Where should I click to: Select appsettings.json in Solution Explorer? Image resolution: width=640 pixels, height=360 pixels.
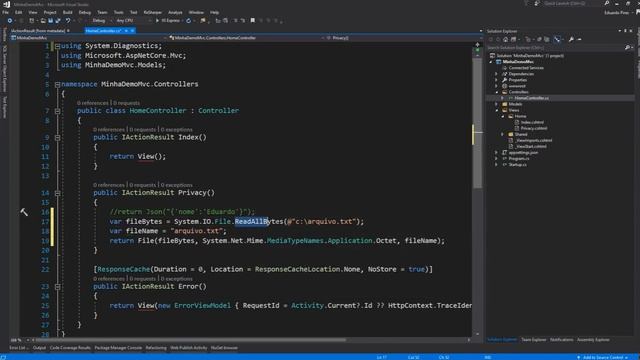(x=523, y=153)
